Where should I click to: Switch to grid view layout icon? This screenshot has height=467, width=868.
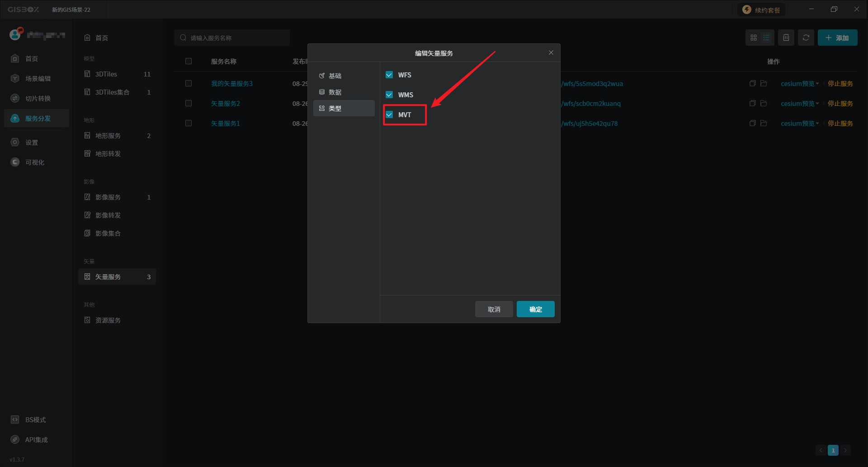click(753, 38)
